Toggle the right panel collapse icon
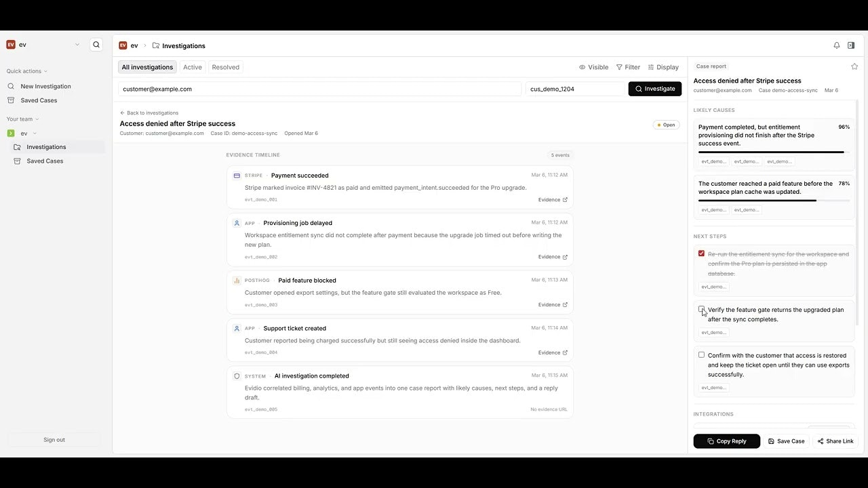The height and width of the screenshot is (488, 868). 851,45
